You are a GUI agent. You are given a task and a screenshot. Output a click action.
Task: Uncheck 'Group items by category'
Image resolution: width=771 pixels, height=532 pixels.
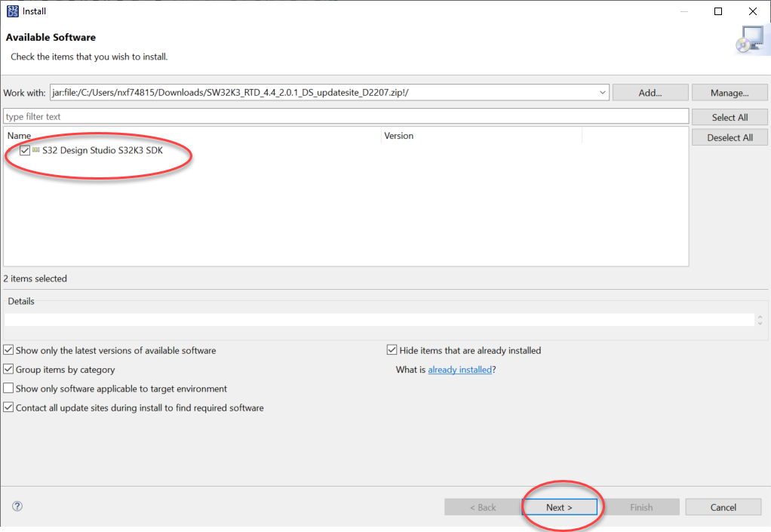[x=8, y=369]
